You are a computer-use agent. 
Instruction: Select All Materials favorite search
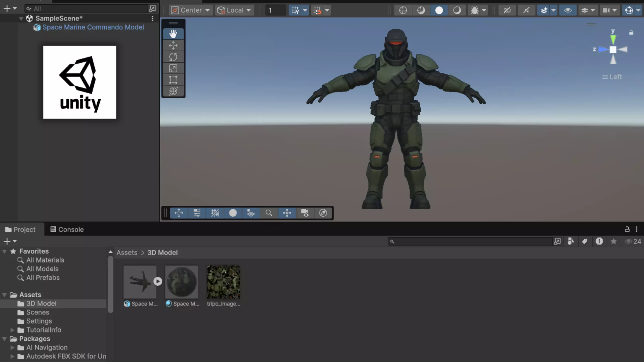tap(45, 260)
